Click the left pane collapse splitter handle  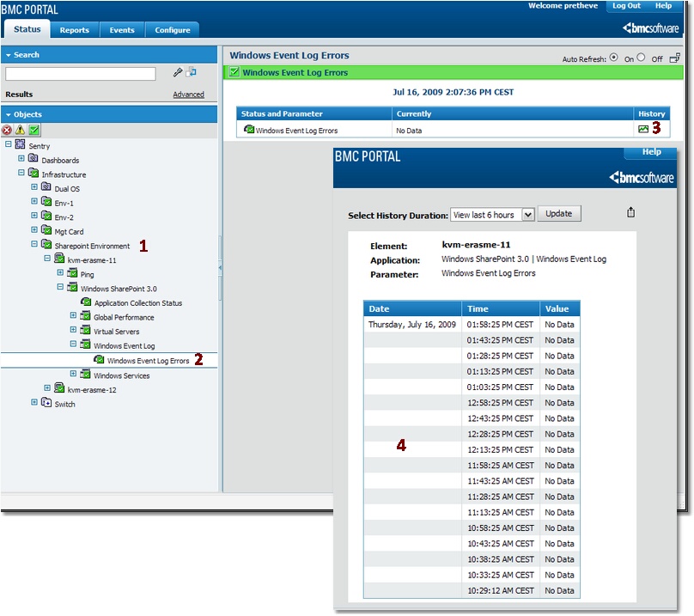[x=220, y=268]
